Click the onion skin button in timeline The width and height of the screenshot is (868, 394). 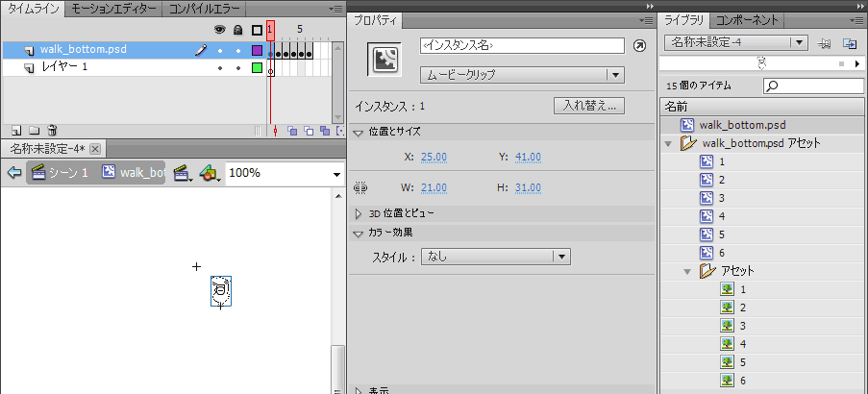coord(293,130)
